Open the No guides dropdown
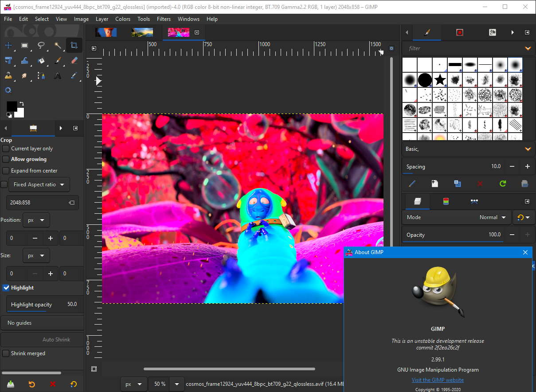536x392 pixels. (43, 323)
